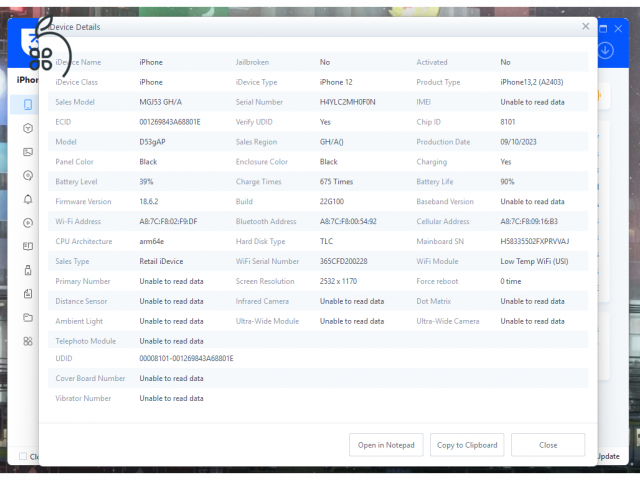Click the Cover Board Number label
This screenshot has height=480, width=640.
coord(90,378)
